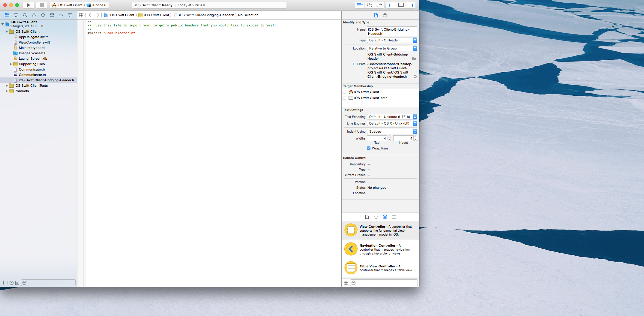Screen dimensions: 644x316
Task: Open the Line Endings dropdown
Action: point(392,123)
